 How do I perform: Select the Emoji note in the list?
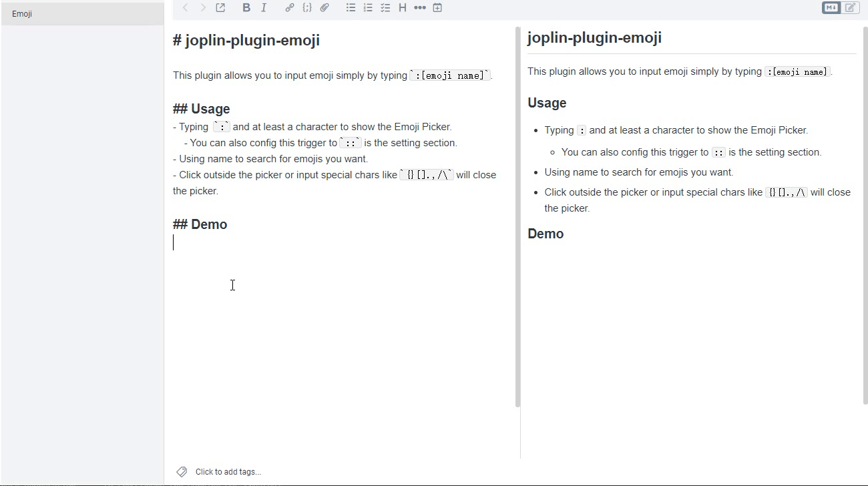point(82,14)
